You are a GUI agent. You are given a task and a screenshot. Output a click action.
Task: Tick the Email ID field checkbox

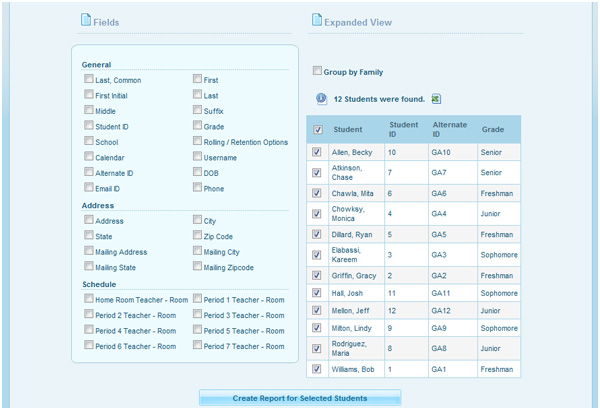pyautogui.click(x=89, y=188)
